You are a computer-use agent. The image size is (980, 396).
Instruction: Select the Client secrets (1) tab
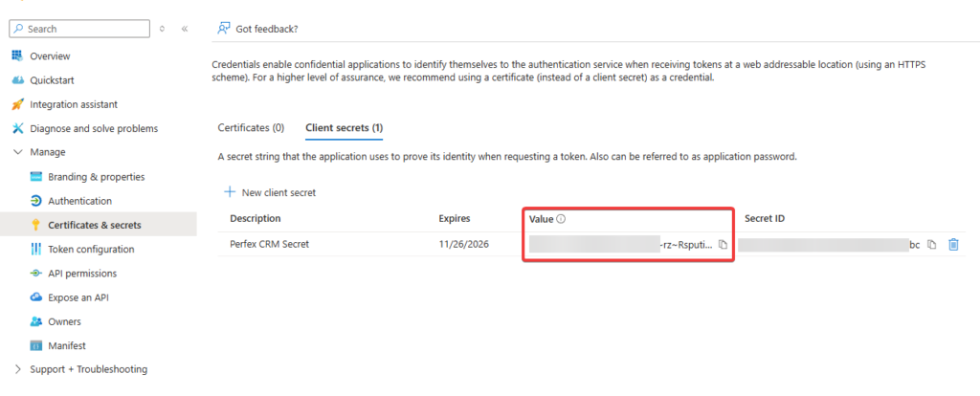(344, 127)
